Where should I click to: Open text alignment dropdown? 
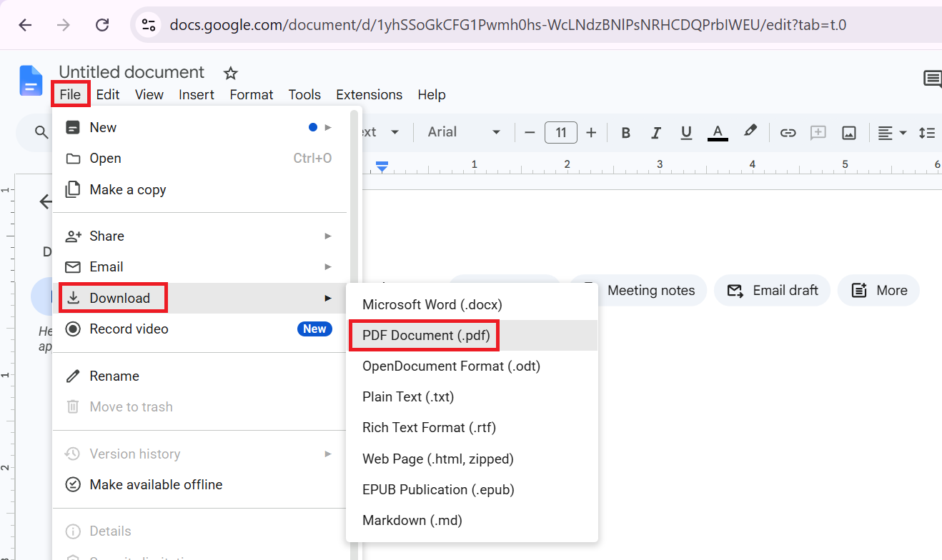pyautogui.click(x=892, y=132)
